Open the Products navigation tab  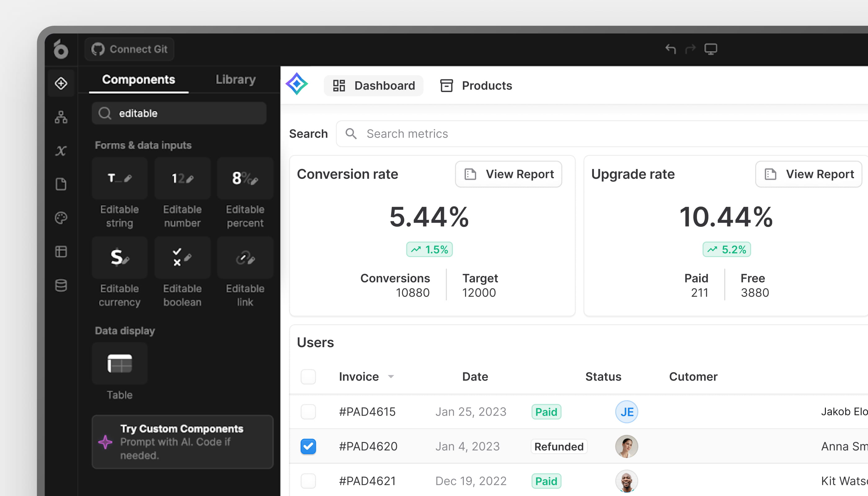pyautogui.click(x=476, y=86)
